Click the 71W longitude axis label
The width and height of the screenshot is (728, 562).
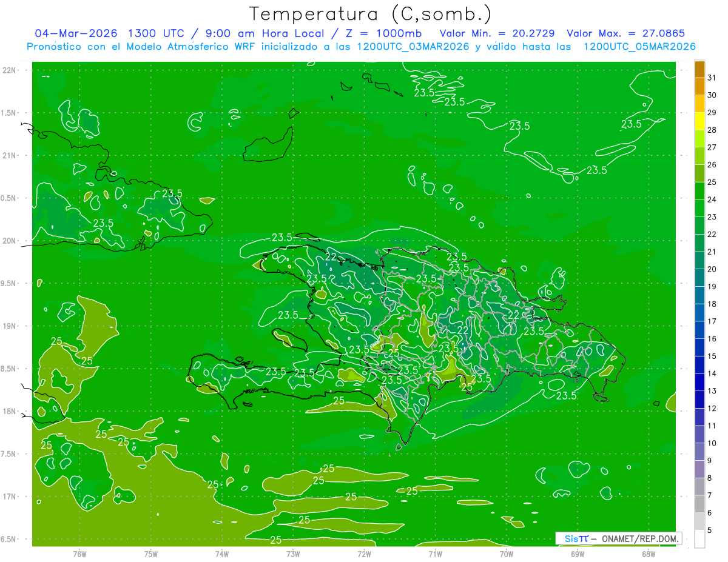[x=435, y=554]
